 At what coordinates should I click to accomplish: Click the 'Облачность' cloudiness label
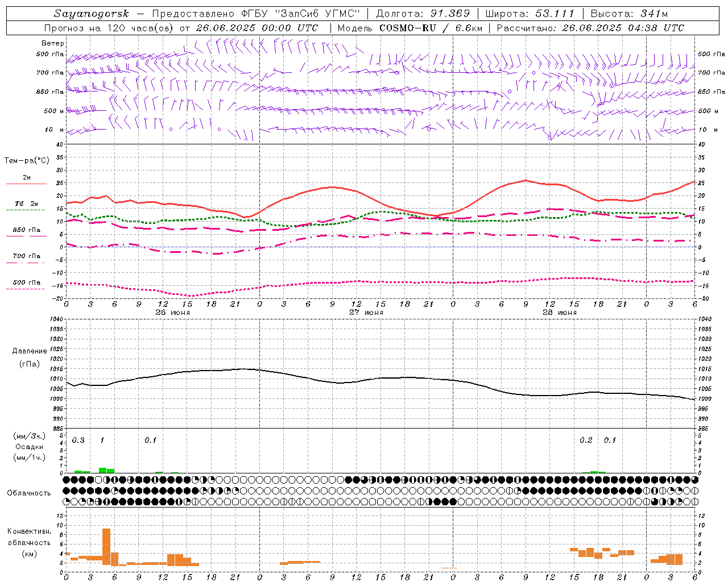(29, 493)
